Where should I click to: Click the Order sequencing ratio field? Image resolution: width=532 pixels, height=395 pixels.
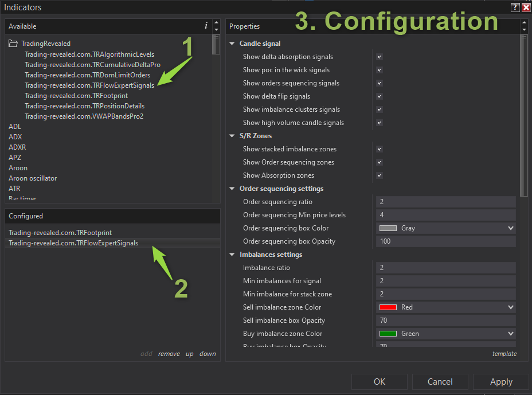[x=446, y=202]
